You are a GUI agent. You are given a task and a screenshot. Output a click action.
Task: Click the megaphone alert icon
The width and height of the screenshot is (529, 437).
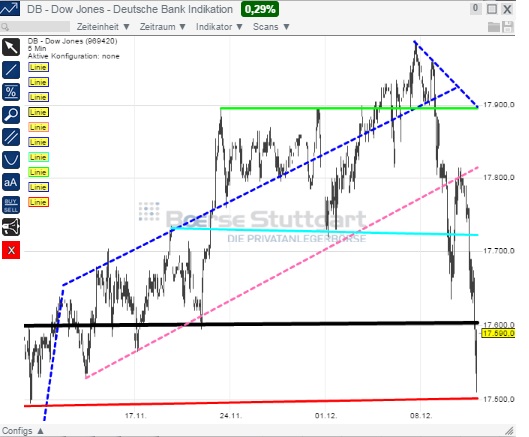pos(11,227)
